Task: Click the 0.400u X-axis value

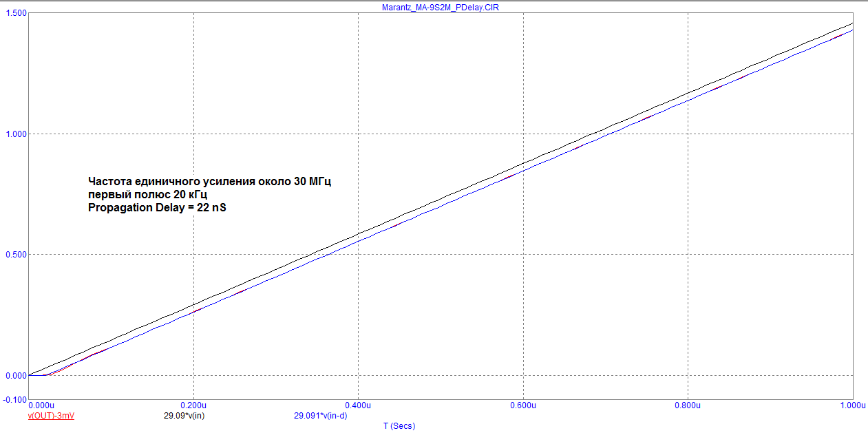Action: [x=358, y=406]
